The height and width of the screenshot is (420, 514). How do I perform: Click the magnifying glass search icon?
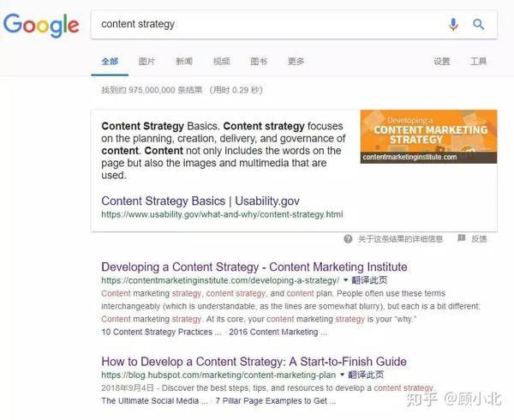tap(478, 24)
